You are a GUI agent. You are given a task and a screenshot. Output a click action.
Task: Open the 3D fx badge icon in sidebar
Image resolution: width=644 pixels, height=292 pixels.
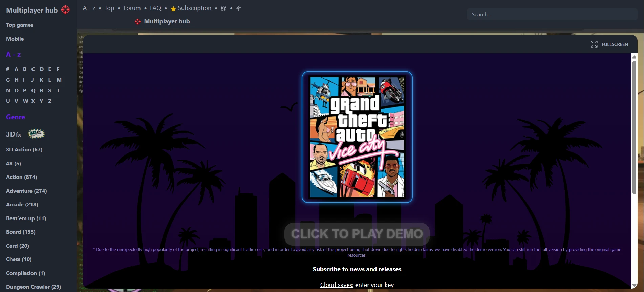point(36,134)
